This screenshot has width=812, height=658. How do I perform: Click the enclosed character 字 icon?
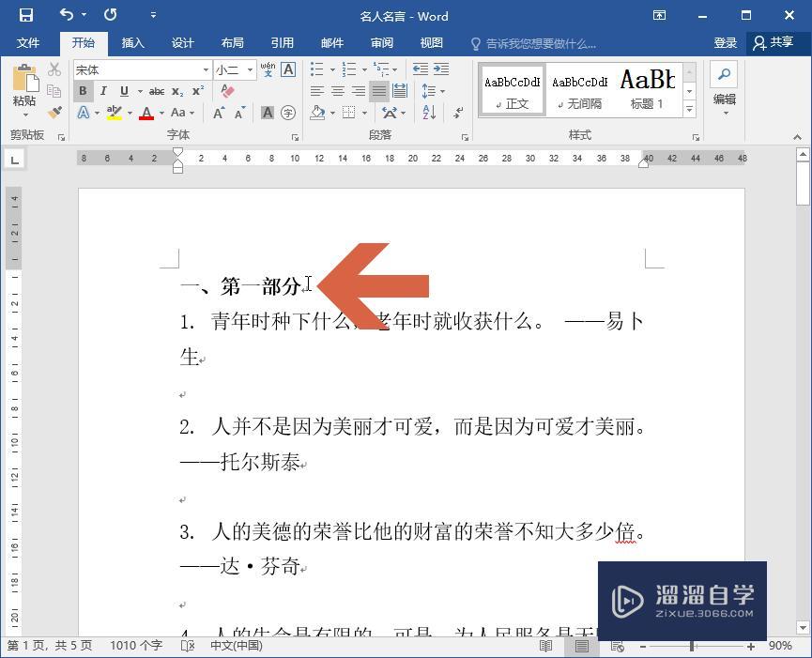pyautogui.click(x=288, y=113)
